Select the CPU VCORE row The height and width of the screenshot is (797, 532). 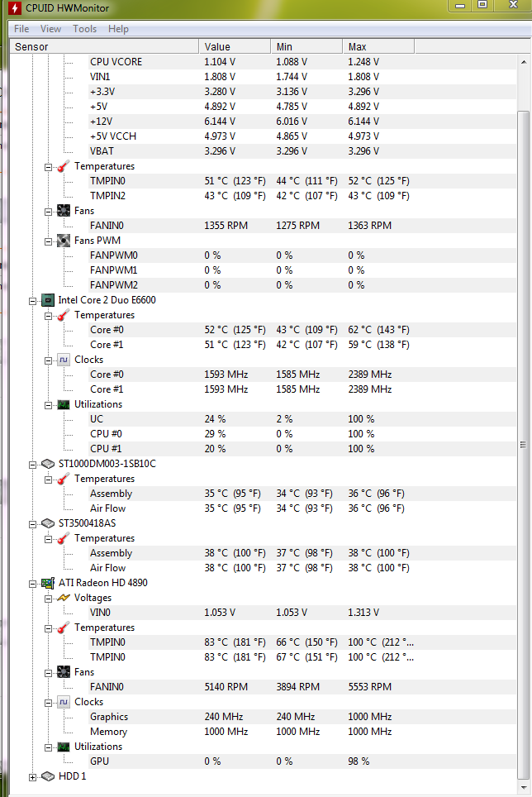263,62
